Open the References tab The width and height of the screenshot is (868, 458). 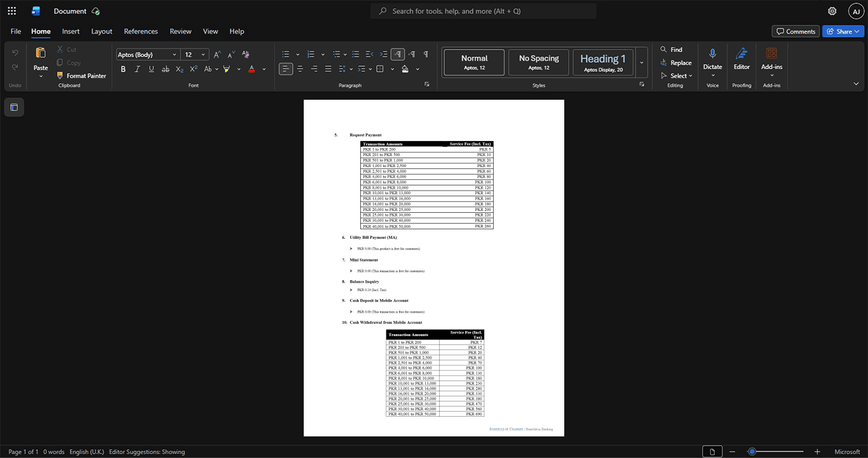coord(140,31)
